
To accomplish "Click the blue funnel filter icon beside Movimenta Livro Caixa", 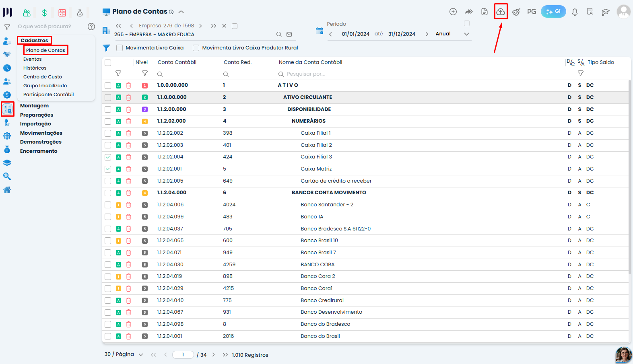I will [106, 48].
